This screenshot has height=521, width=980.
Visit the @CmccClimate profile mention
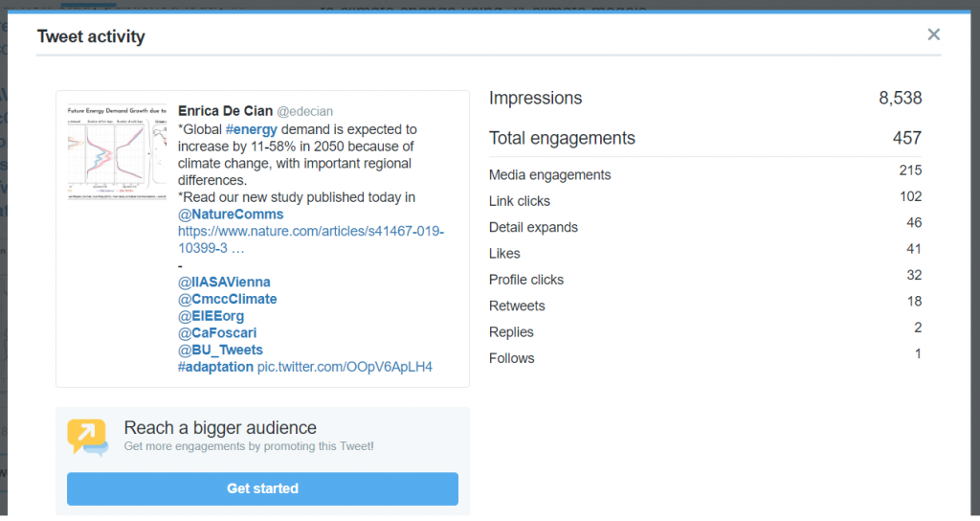coord(228,299)
